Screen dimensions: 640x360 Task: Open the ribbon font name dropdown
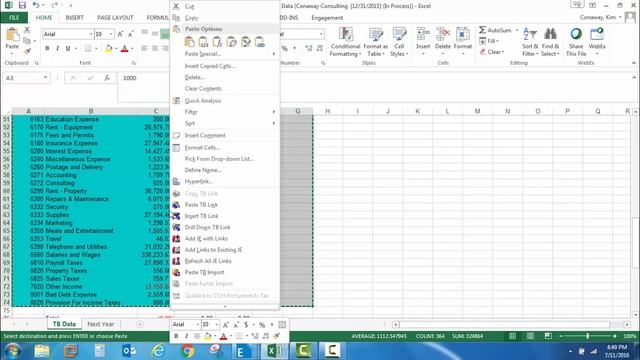click(x=91, y=34)
